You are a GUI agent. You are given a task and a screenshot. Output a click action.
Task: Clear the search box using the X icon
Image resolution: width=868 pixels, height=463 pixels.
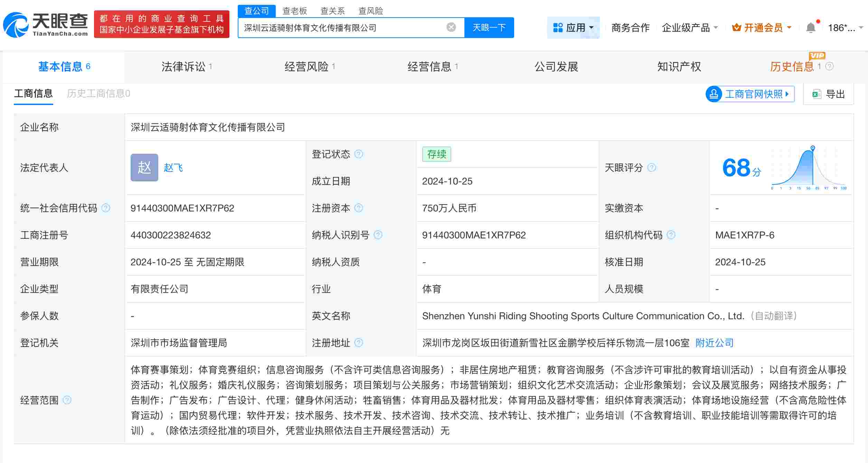pos(450,27)
